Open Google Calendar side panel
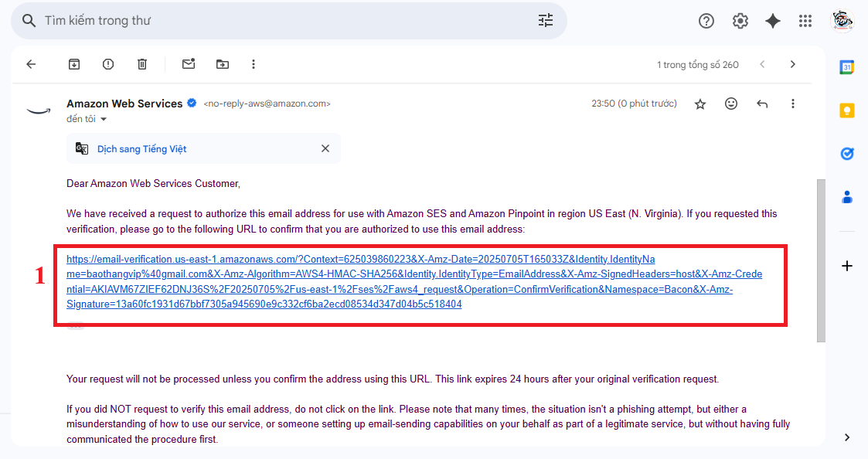The width and height of the screenshot is (868, 459). (847, 67)
